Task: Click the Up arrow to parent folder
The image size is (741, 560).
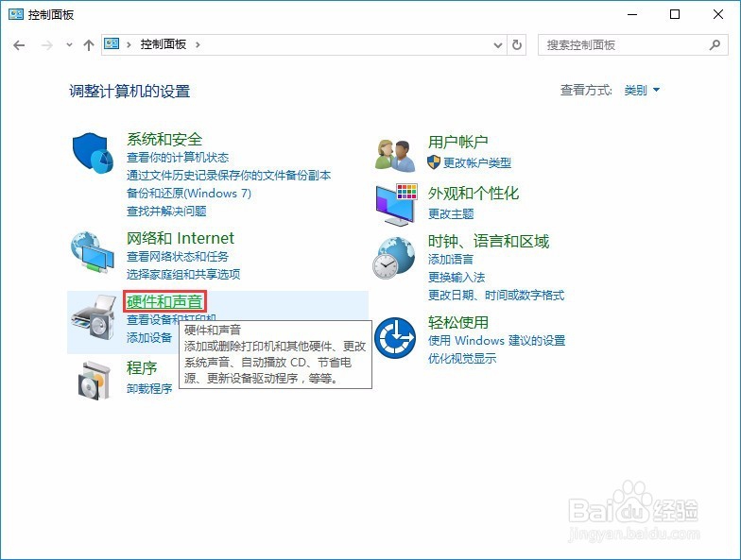Action: (x=89, y=45)
